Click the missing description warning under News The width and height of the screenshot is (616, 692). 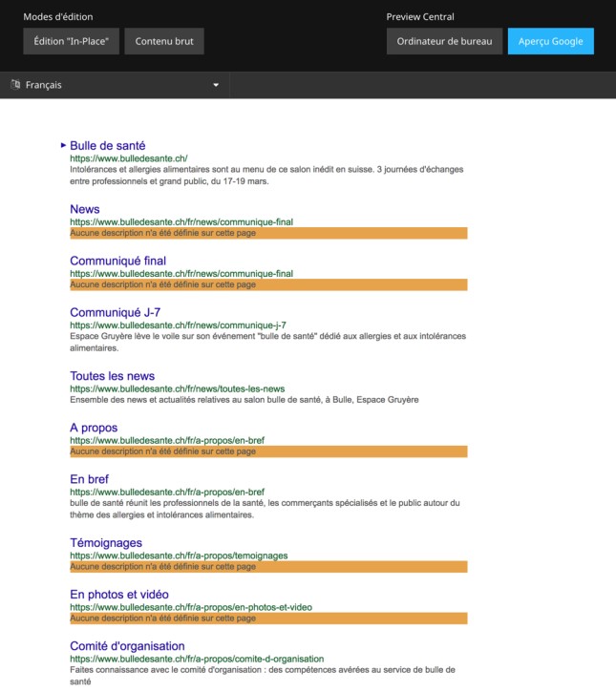pos(268,233)
